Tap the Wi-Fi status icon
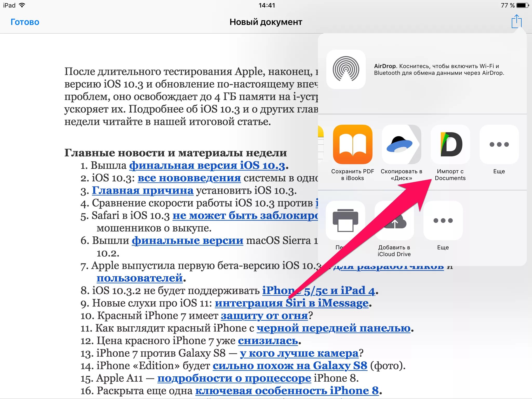The width and height of the screenshot is (532, 399). point(22,5)
